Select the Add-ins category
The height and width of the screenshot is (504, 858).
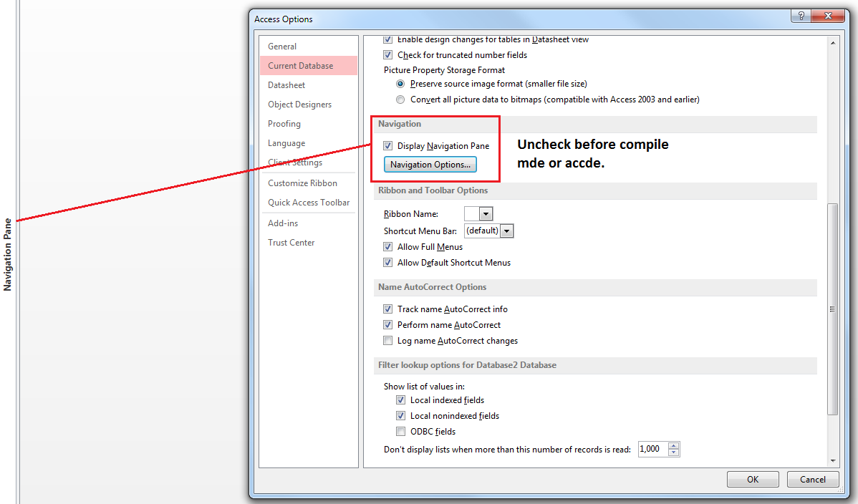[x=309, y=223]
